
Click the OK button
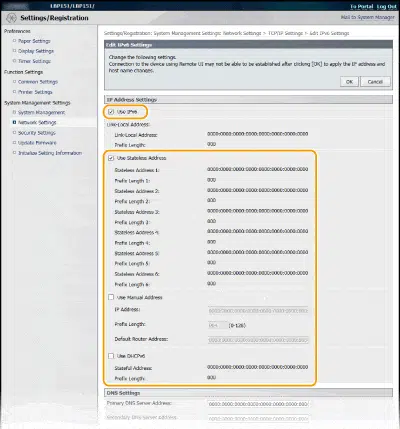pos(349,82)
